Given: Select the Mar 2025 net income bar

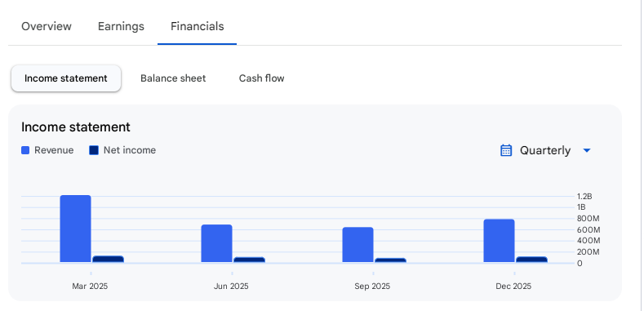Looking at the screenshot, I should pos(108,260).
